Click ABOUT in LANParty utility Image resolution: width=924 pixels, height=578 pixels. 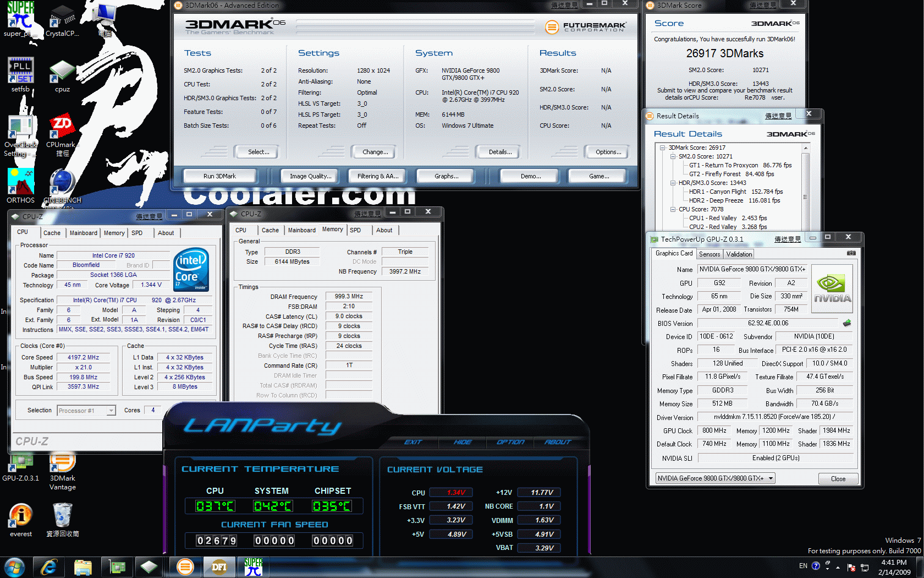[x=558, y=442]
